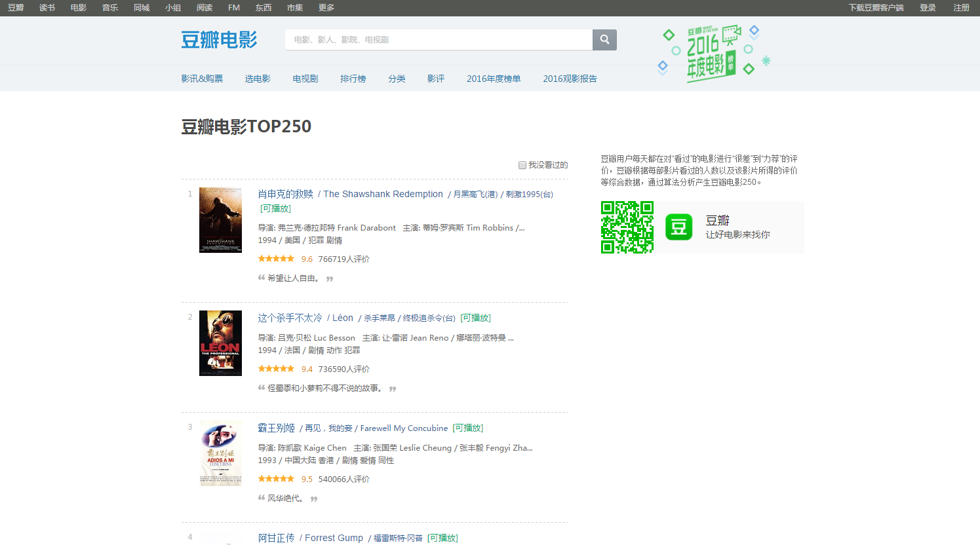This screenshot has width=980, height=545.
Task: Scan the green QR code in the sidebar
Action: (627, 227)
